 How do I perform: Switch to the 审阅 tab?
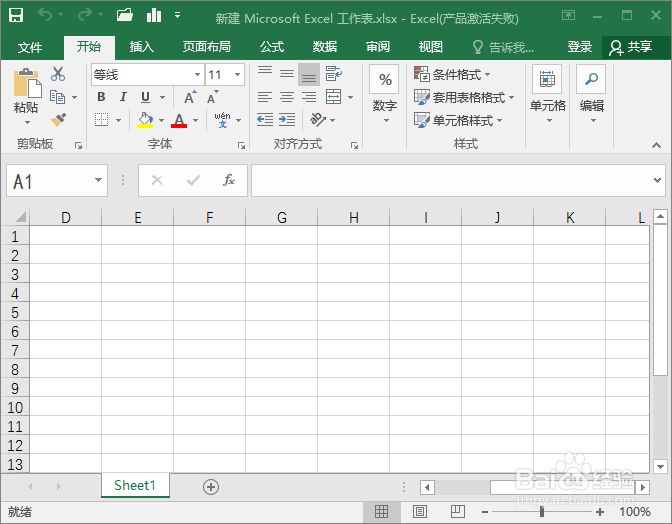coord(378,47)
